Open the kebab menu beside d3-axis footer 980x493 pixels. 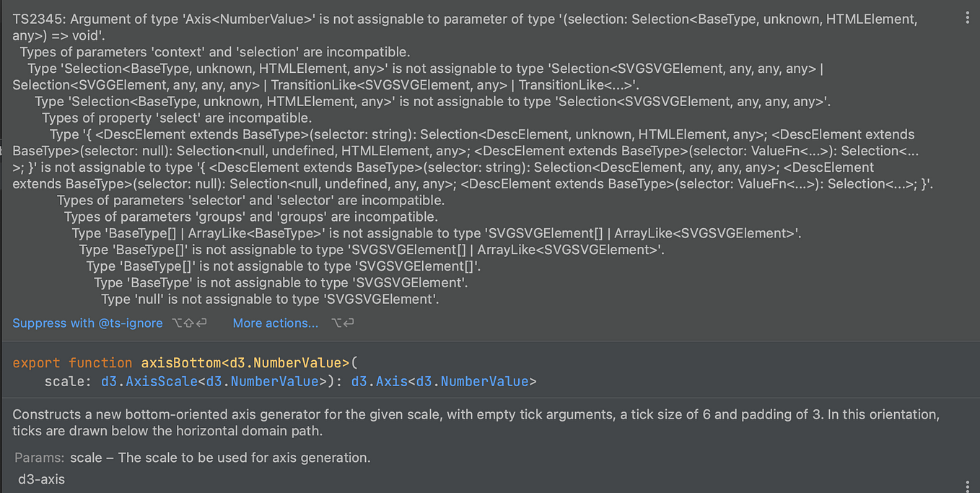point(967,486)
